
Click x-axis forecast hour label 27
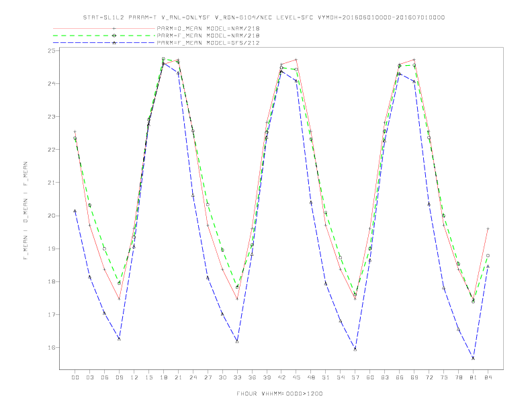click(208, 377)
